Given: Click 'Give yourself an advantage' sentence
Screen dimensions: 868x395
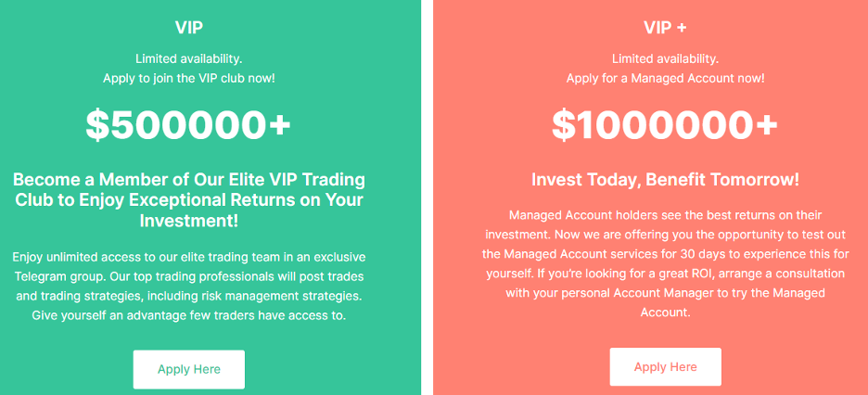Looking at the screenshot, I should coord(189,316).
